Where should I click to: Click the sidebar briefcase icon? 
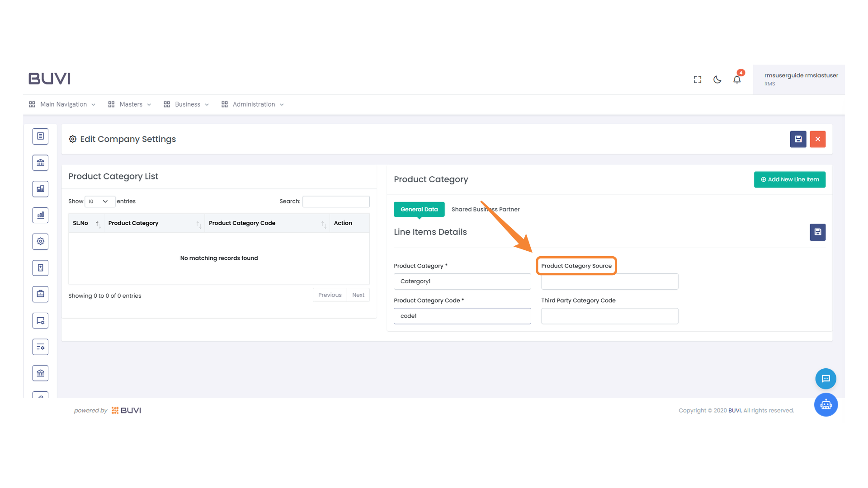click(x=40, y=294)
